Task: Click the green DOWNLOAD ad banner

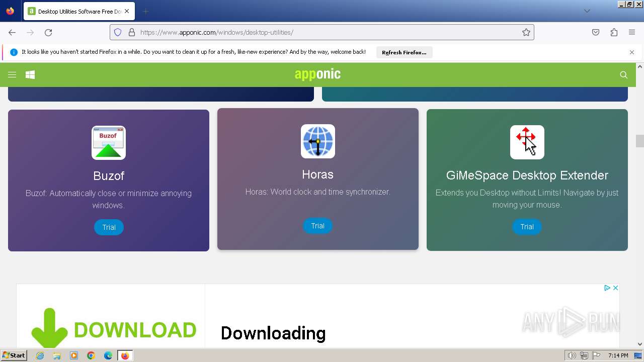Action: click(x=114, y=328)
